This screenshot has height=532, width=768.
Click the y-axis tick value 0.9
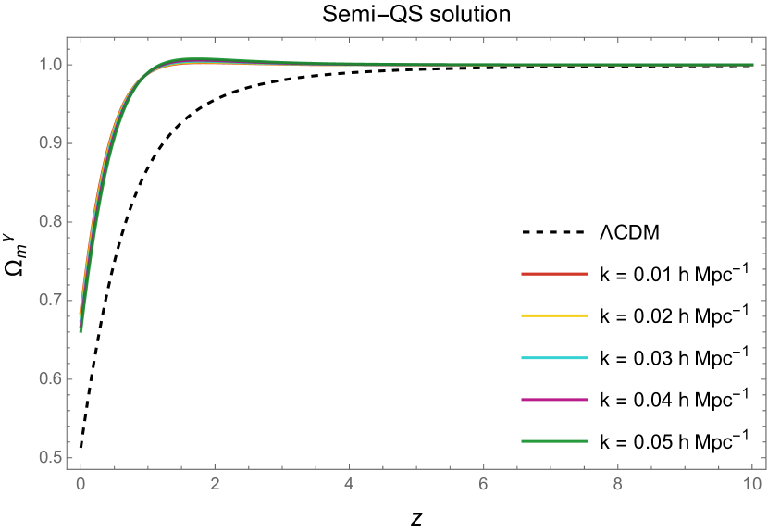click(49, 143)
